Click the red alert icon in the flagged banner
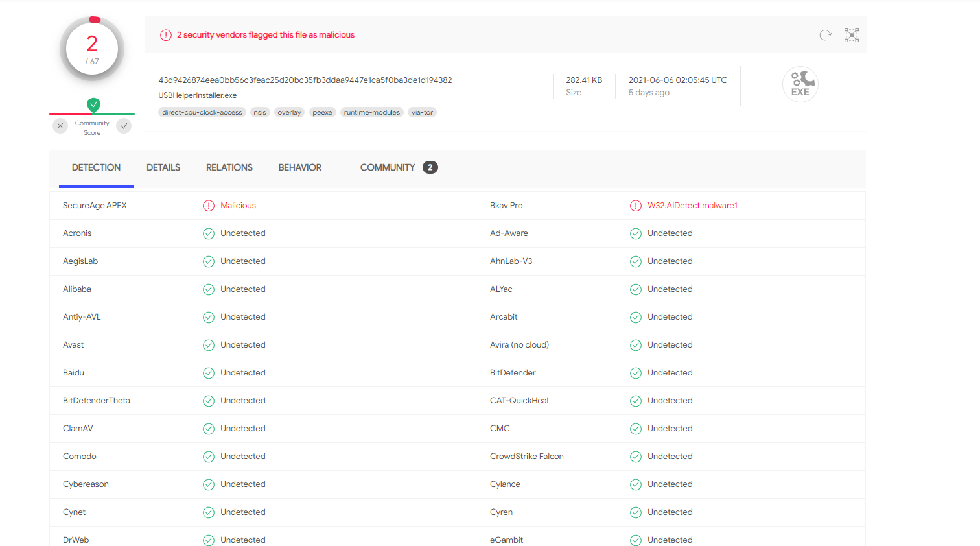The image size is (980, 546). click(166, 34)
